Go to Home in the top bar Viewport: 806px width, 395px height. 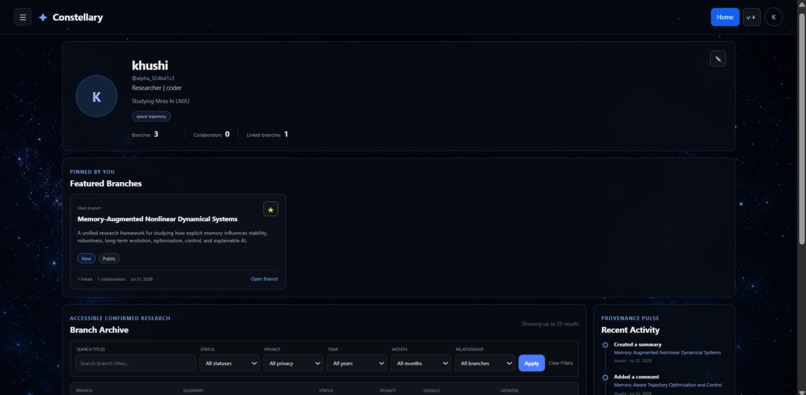point(725,17)
